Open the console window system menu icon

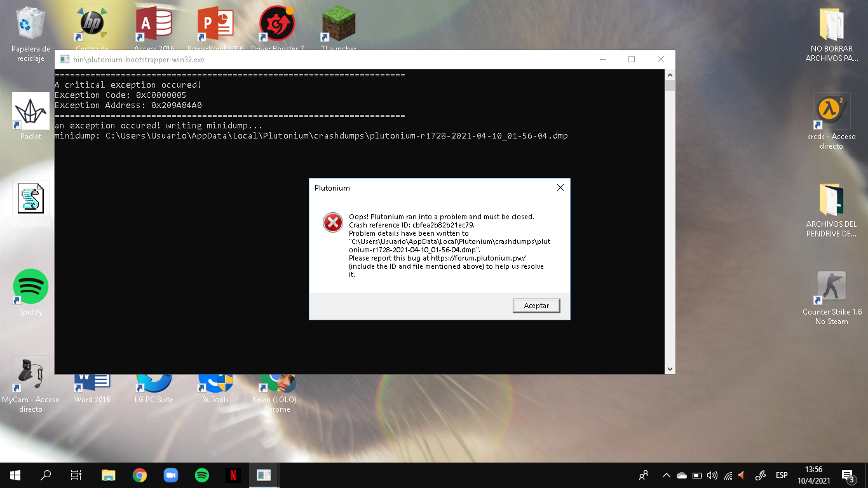tap(64, 59)
